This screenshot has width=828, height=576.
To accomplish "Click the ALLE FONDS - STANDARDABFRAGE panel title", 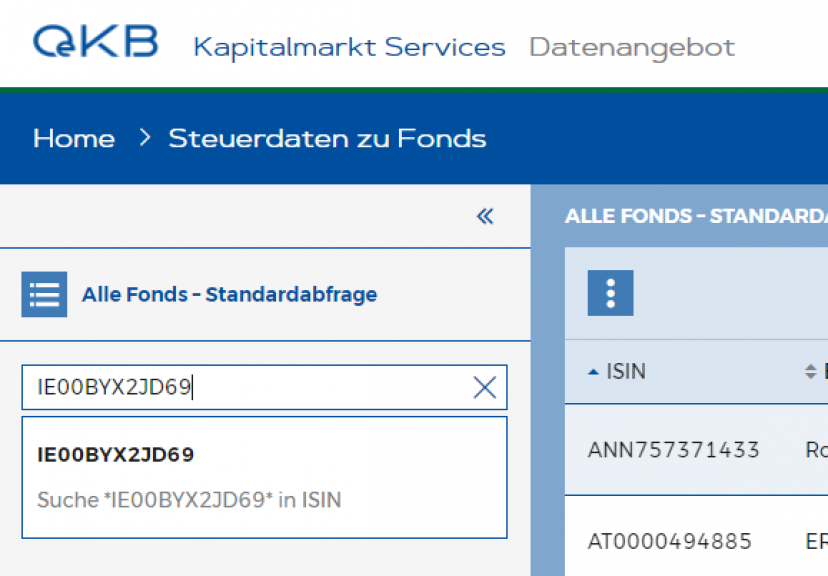I will pos(697,216).
